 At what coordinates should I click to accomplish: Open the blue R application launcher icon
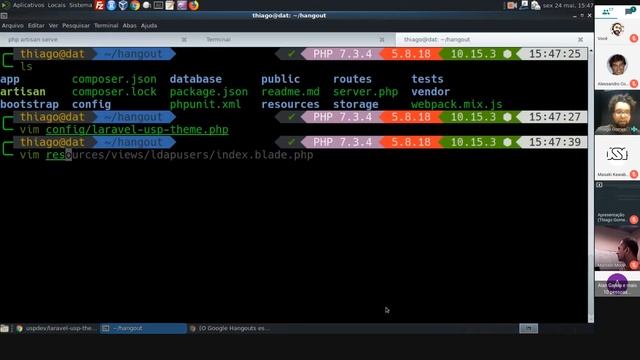(x=111, y=5)
